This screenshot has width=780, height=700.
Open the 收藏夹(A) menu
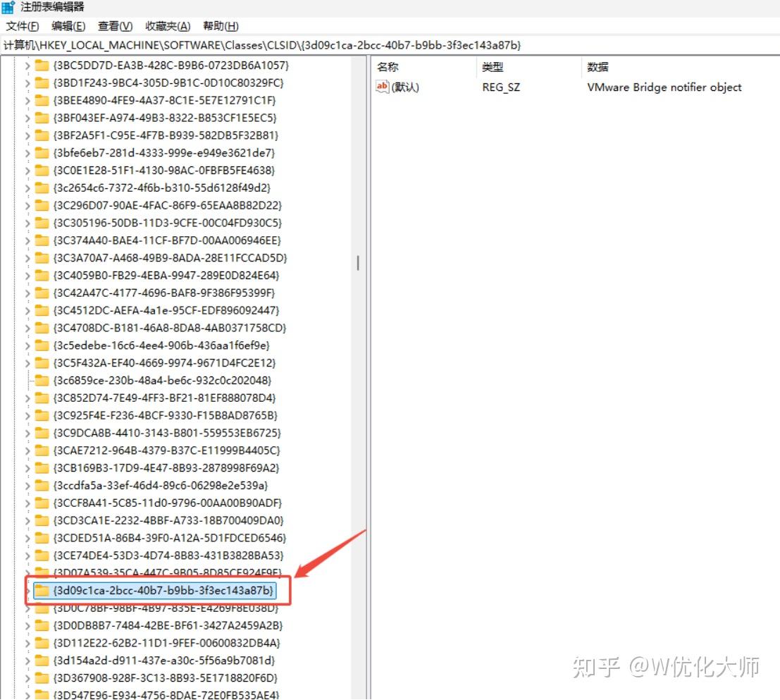[168, 26]
